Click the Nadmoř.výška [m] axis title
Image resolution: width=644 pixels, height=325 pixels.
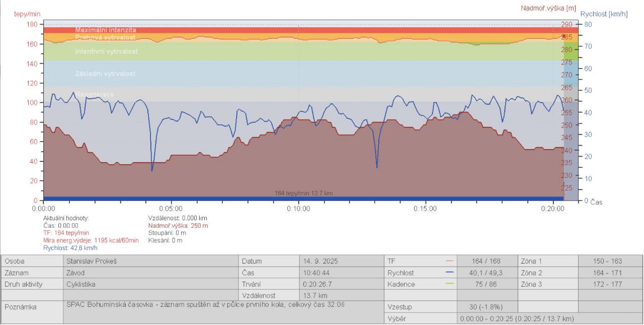point(548,8)
